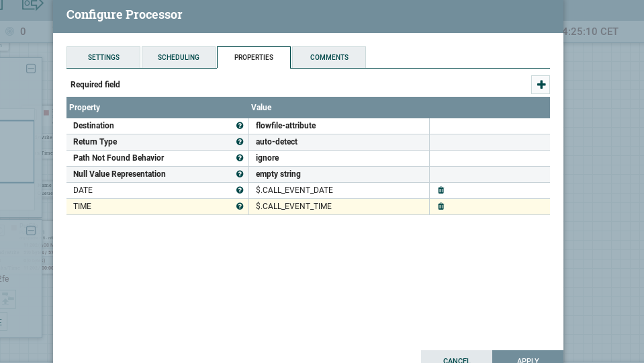Click help icon for Path Not Found Behavior
This screenshot has height=363, width=644.
[x=240, y=158]
